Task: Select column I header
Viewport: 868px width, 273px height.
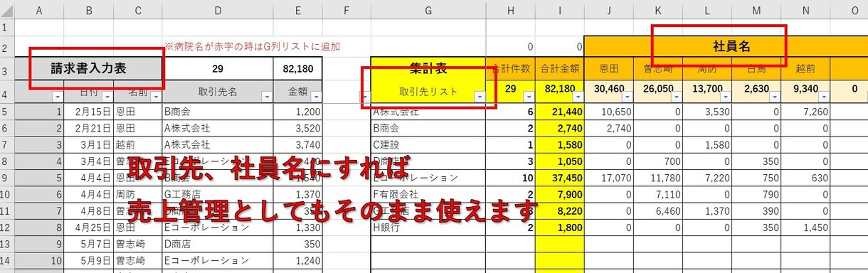Action: (559, 10)
